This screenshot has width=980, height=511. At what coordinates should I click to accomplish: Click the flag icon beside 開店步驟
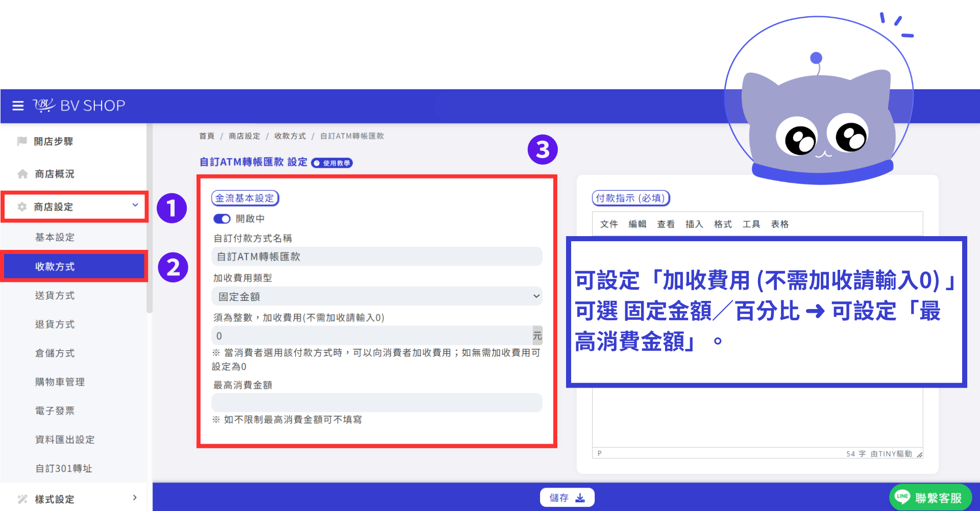[x=22, y=141]
